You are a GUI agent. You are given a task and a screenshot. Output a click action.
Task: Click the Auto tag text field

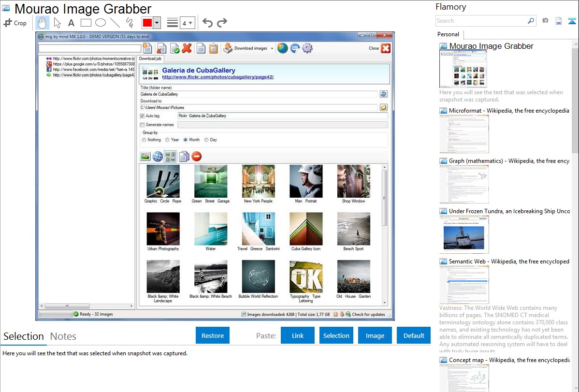[x=282, y=116]
